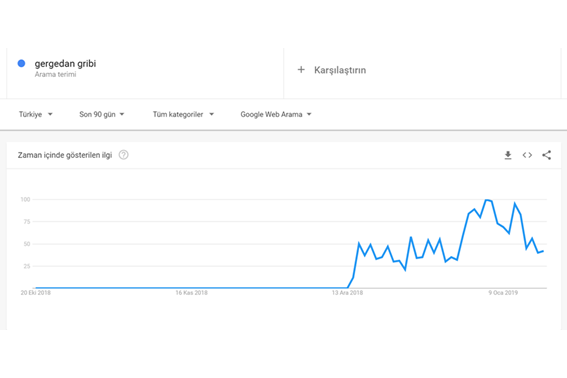Open the Türkiye region dropdown

coord(35,114)
